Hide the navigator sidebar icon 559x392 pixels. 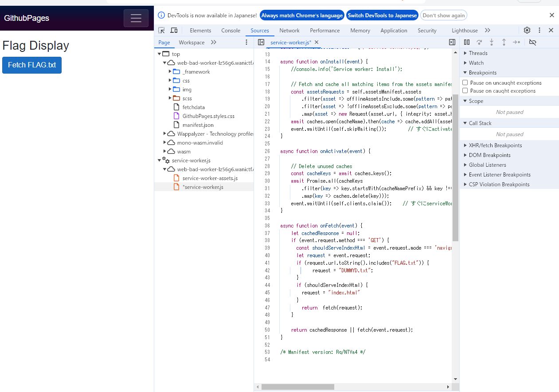(261, 42)
